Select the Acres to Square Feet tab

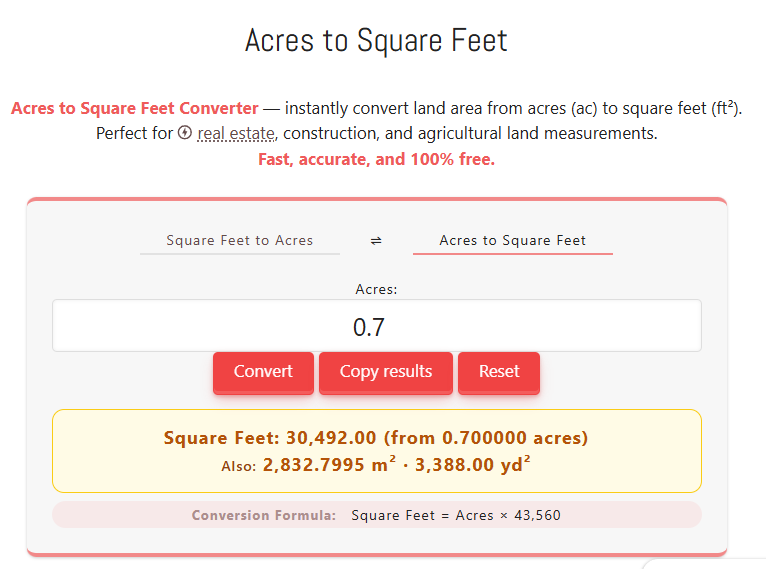pyautogui.click(x=512, y=241)
